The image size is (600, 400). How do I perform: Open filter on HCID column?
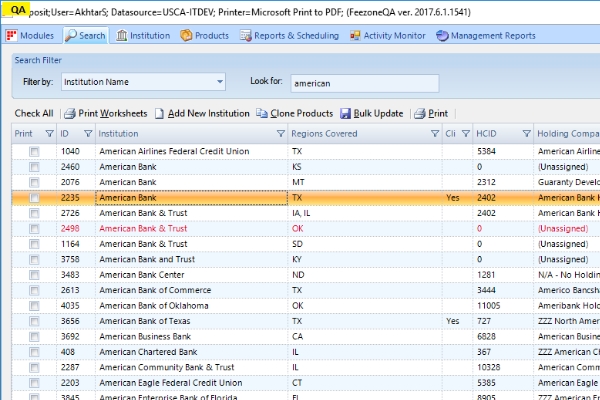click(527, 134)
